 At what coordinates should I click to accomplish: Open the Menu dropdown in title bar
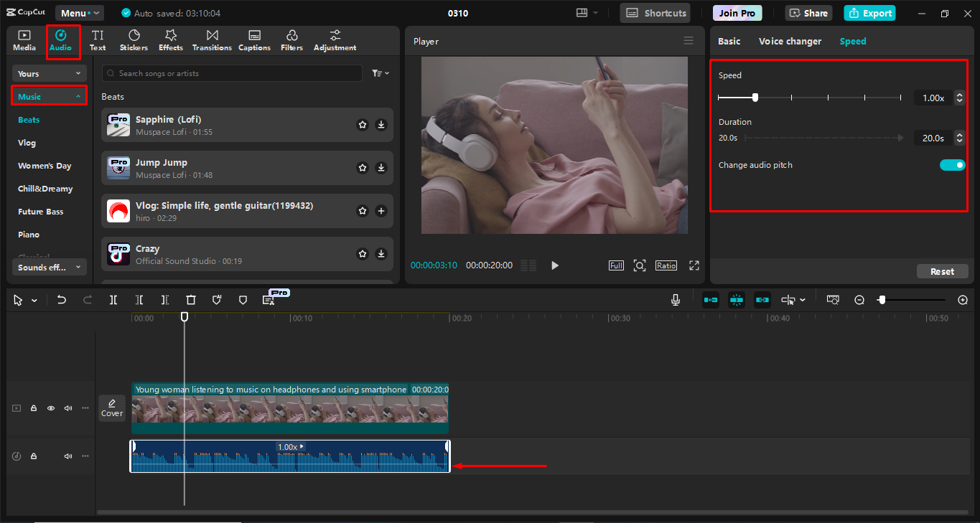[x=79, y=13]
